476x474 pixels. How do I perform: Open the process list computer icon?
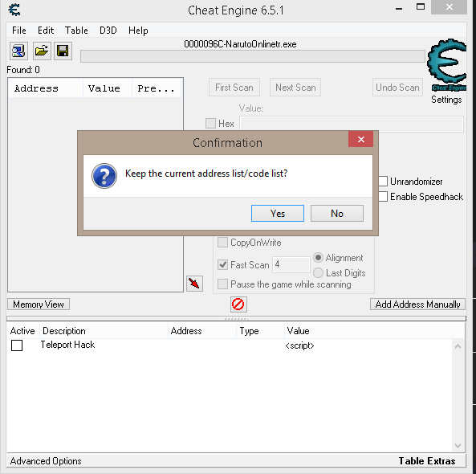[18, 51]
